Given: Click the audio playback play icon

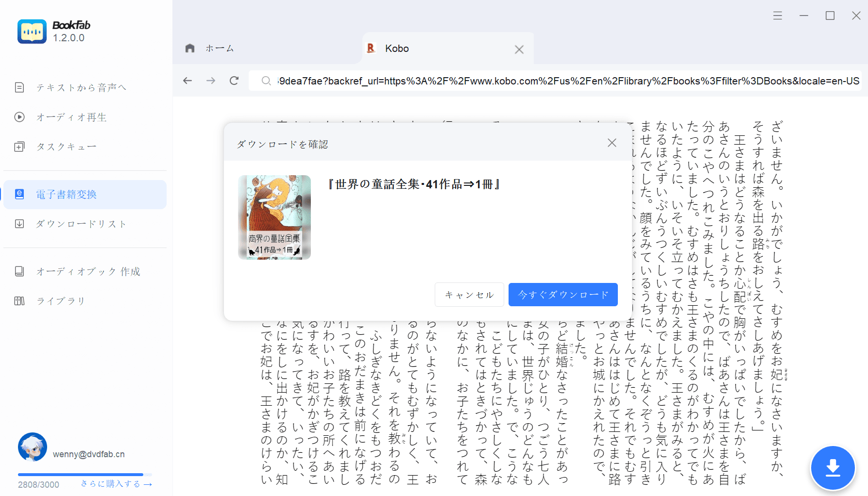Looking at the screenshot, I should point(19,117).
